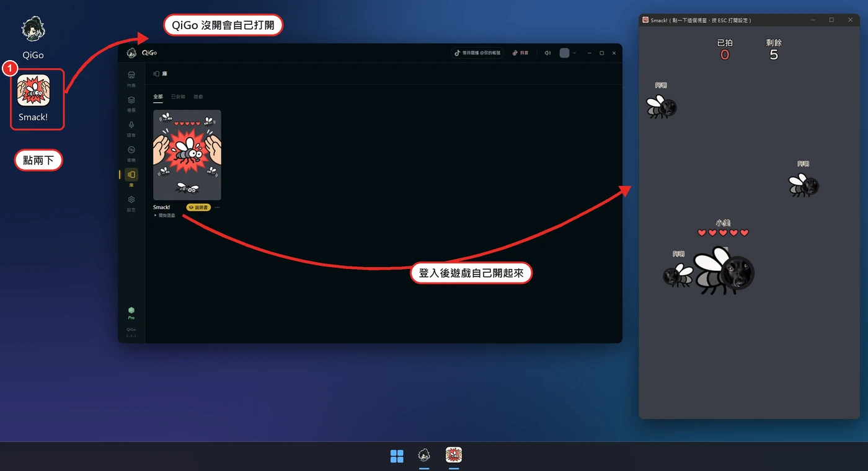Click the 抖音 platform button
The width and height of the screenshot is (868, 471).
[x=521, y=53]
